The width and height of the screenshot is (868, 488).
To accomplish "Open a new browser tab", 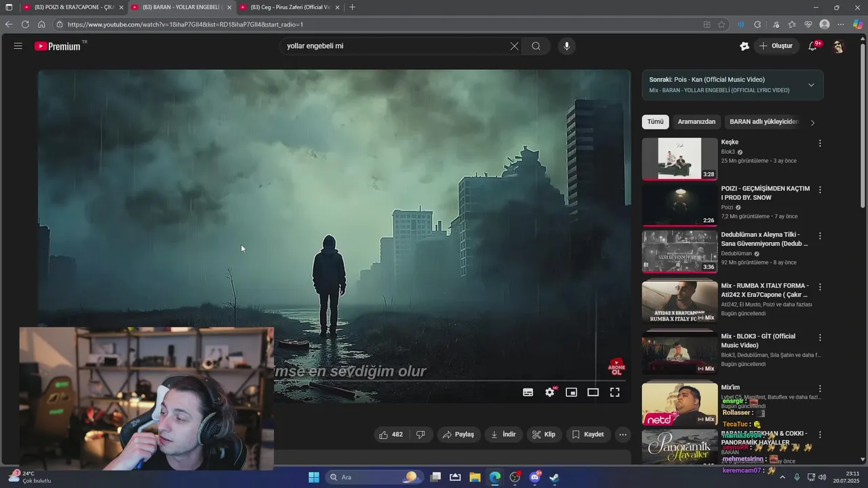I will 352,7.
